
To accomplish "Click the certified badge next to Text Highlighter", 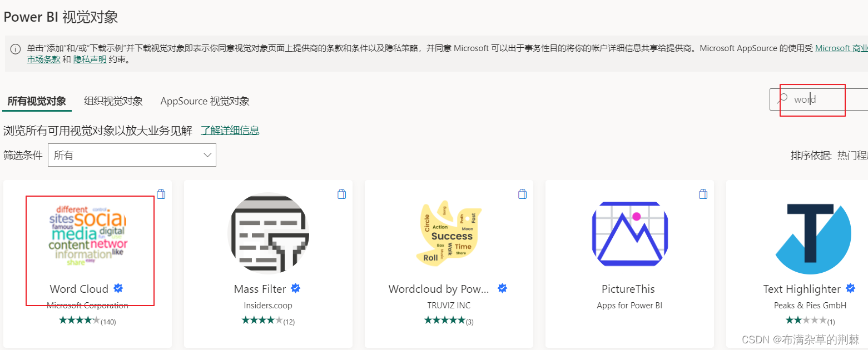I will tap(850, 288).
